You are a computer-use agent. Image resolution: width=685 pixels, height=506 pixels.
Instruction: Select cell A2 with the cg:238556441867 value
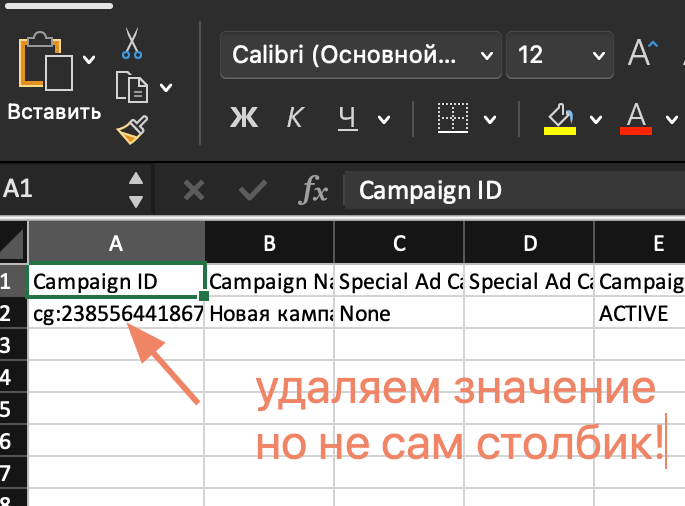[x=116, y=313]
